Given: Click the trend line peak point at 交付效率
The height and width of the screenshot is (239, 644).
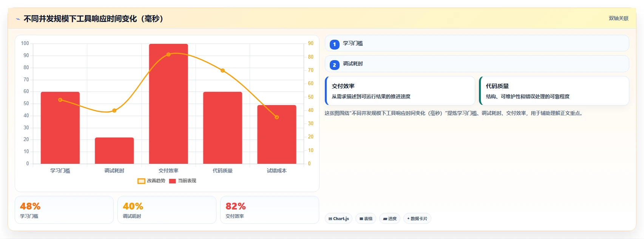Looking at the screenshot, I should pyautogui.click(x=168, y=54).
